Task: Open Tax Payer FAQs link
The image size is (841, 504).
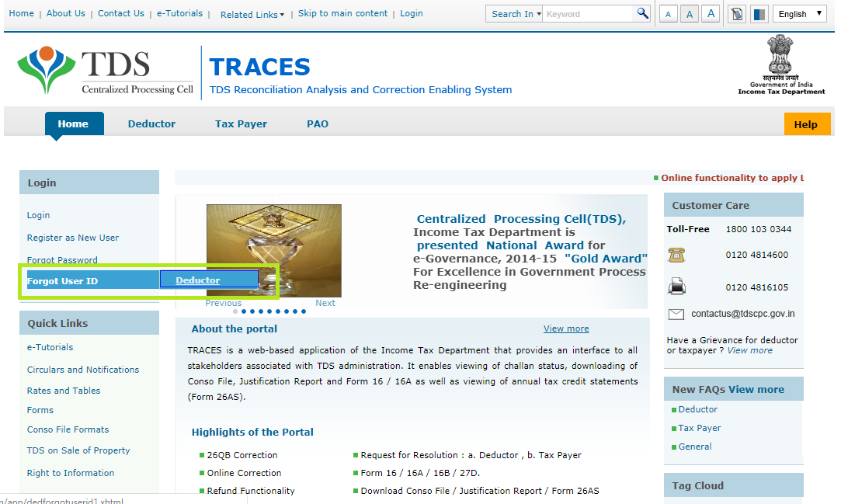Action: coord(700,428)
